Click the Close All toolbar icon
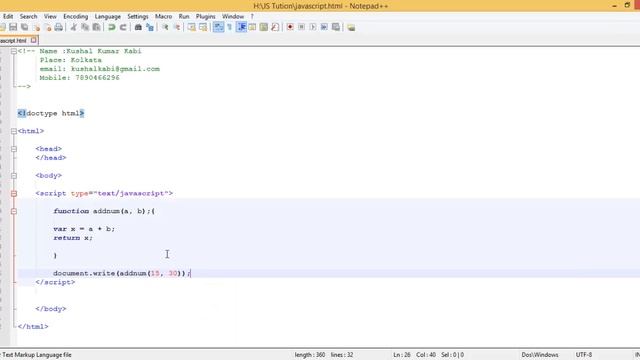The width and height of the screenshot is (640, 360). pos(47,27)
